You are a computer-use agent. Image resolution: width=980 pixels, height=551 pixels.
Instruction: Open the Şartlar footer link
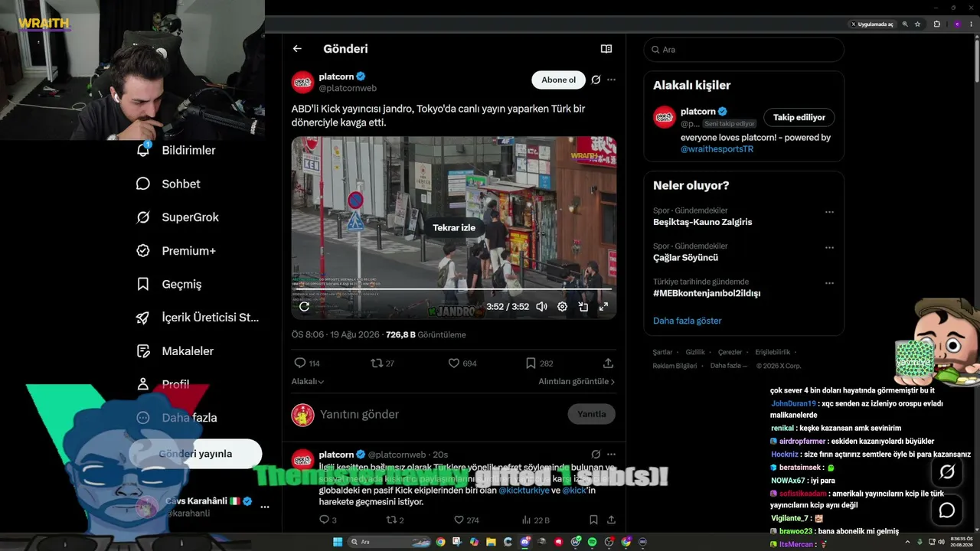(662, 352)
